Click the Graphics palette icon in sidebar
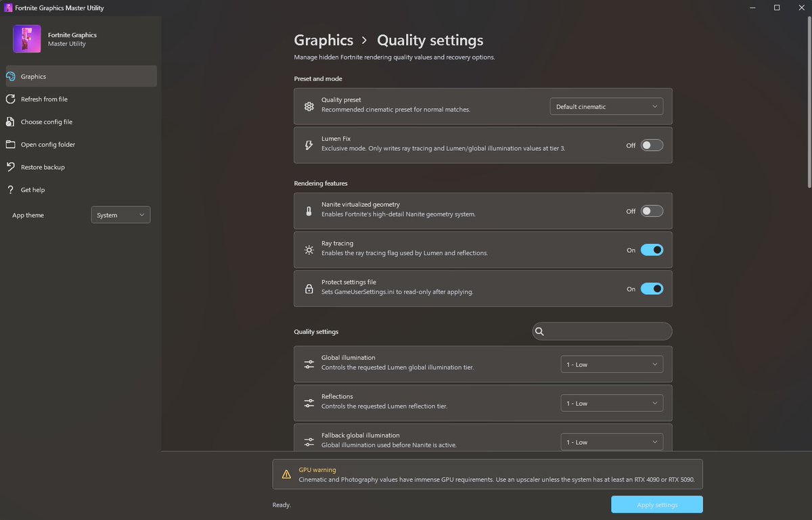812x520 pixels. [10, 76]
